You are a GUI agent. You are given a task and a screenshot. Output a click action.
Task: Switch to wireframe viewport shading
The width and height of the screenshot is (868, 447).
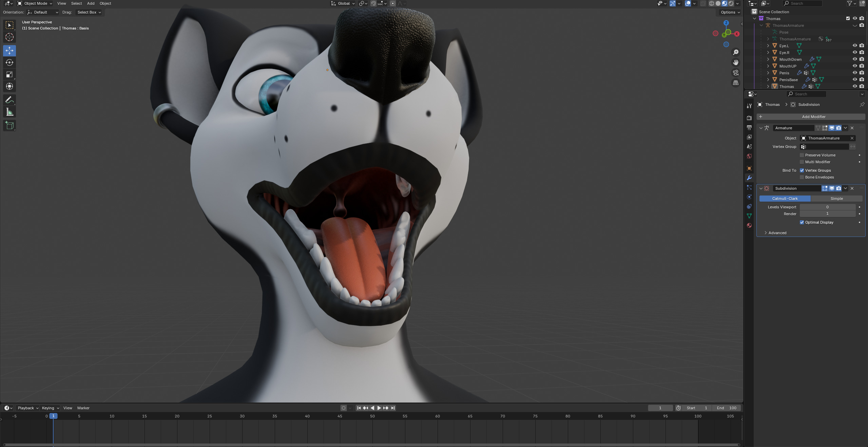[712, 3]
